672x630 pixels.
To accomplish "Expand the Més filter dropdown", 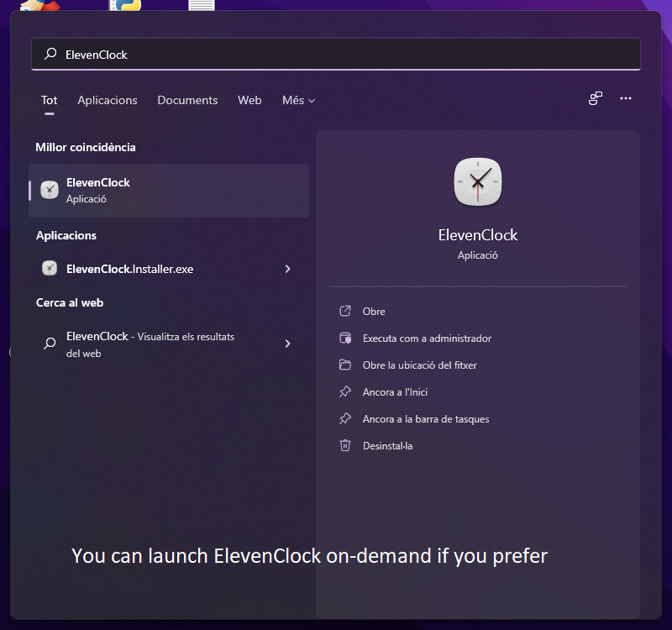I will (298, 100).
